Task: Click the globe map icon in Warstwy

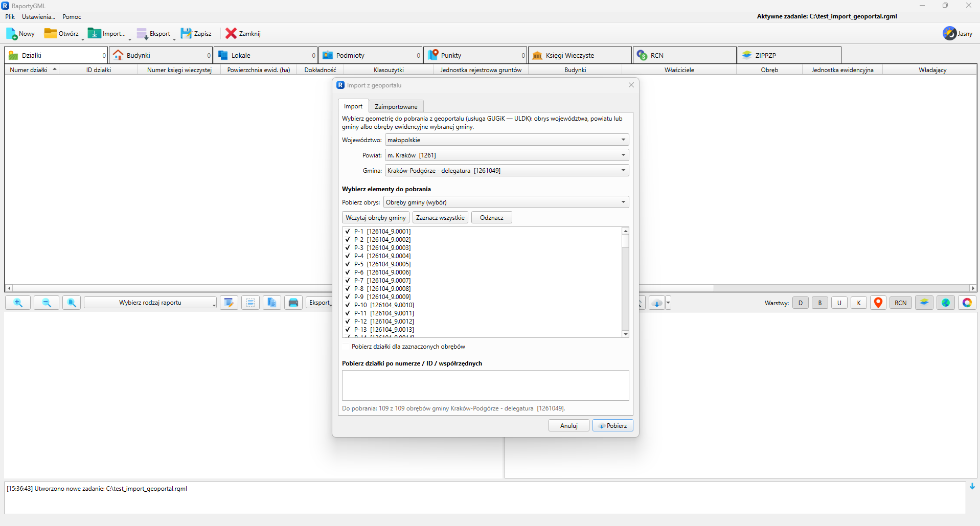Action: tap(946, 303)
